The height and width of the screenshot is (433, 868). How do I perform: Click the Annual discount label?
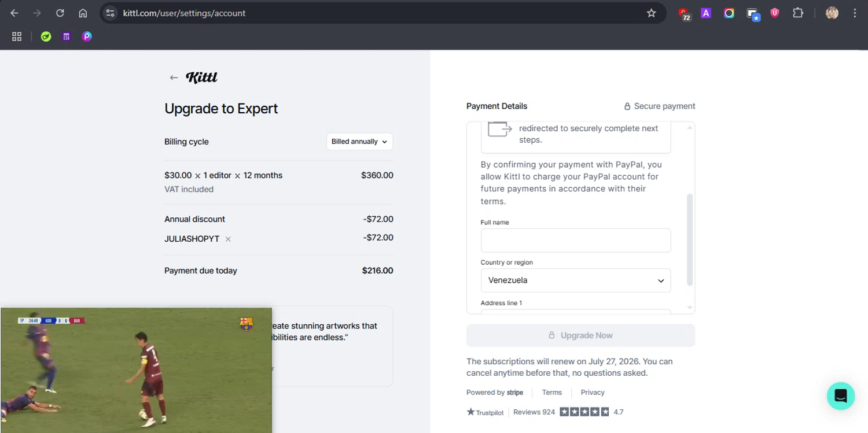tap(194, 219)
